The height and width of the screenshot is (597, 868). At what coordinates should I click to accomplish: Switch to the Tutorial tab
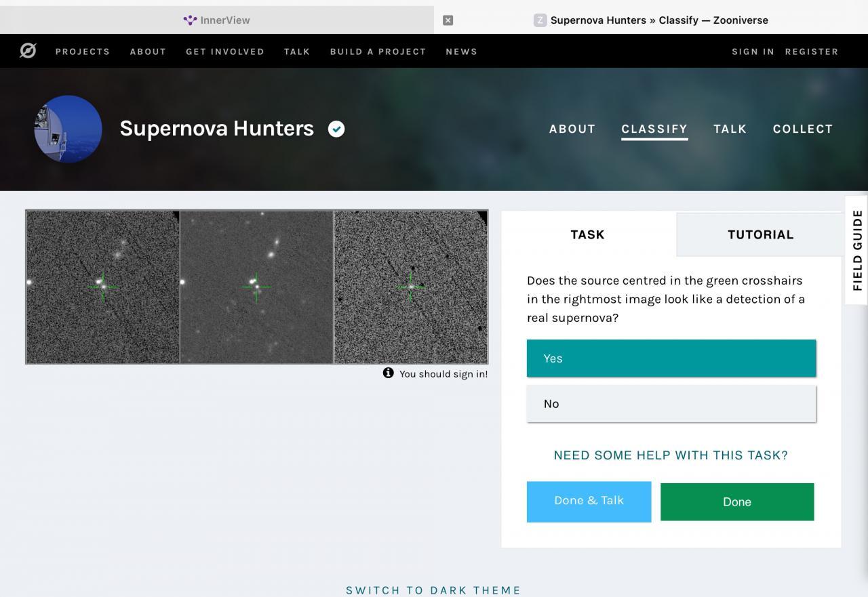coord(760,234)
